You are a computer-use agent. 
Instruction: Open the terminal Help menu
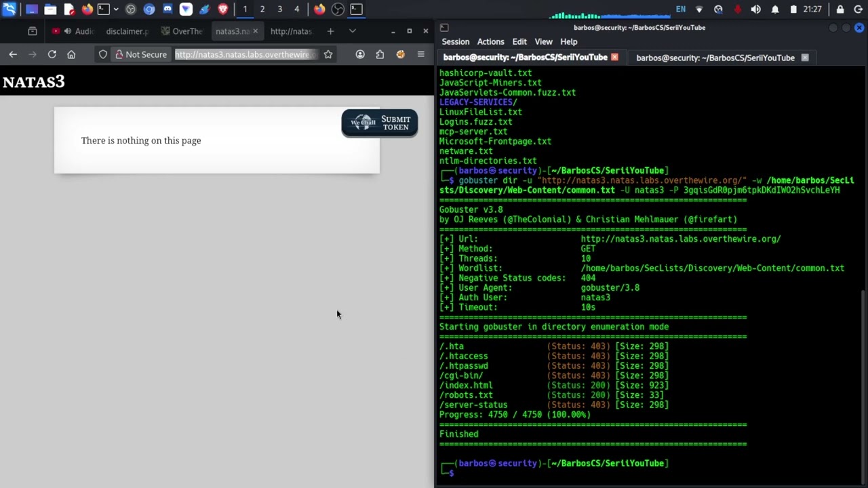tap(569, 42)
